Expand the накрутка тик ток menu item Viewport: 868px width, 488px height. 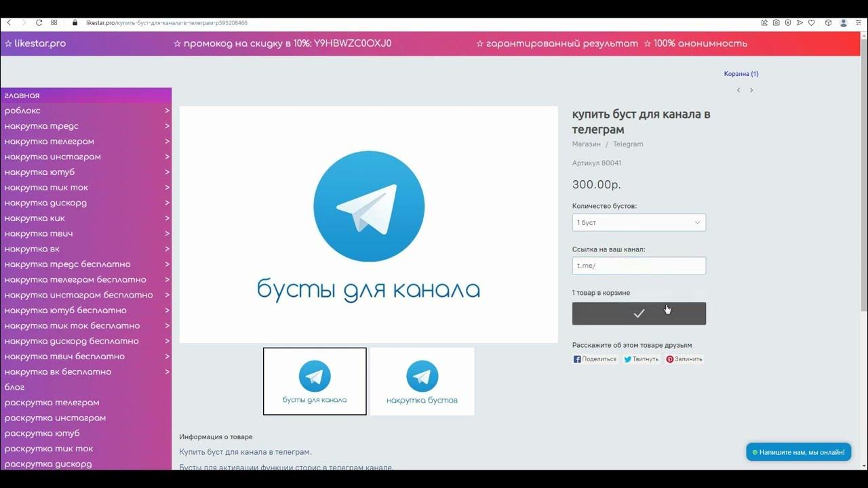click(85, 188)
